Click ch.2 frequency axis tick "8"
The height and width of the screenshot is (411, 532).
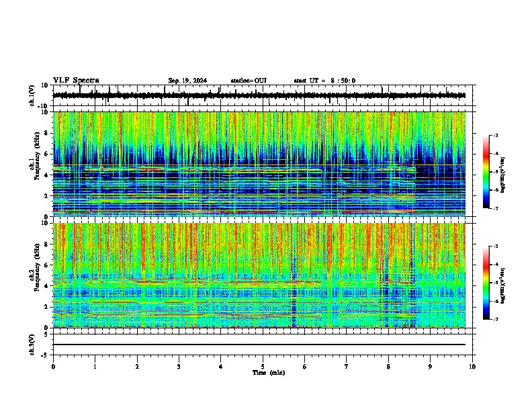pyautogui.click(x=46, y=244)
